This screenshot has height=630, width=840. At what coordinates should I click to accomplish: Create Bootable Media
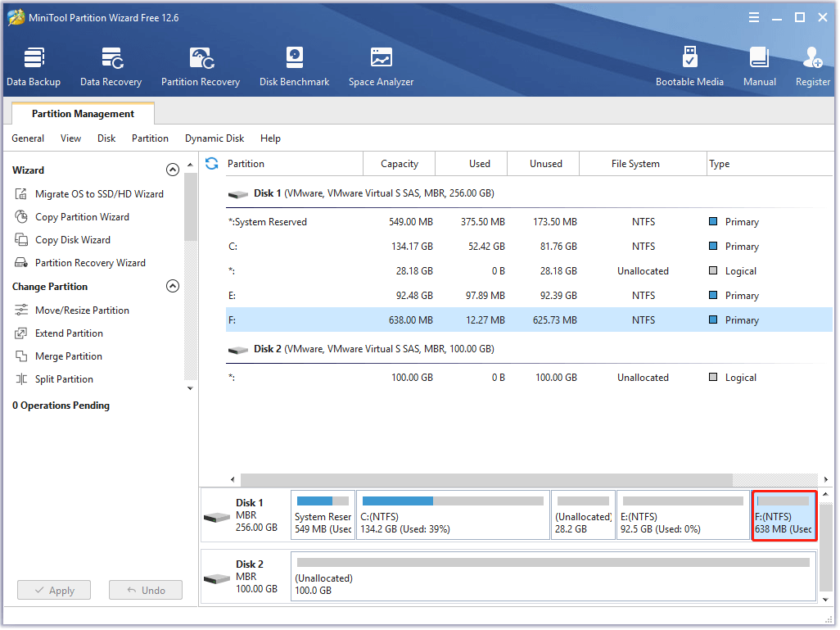click(x=690, y=66)
